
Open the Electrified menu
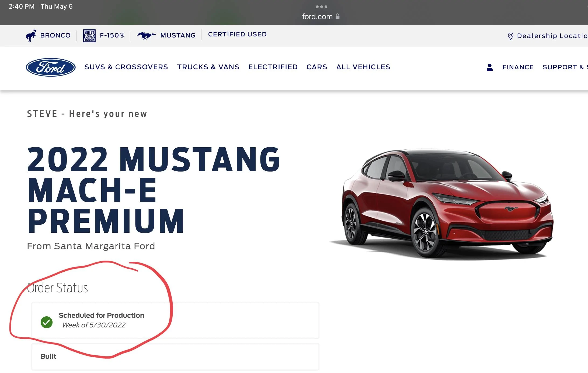tap(273, 67)
